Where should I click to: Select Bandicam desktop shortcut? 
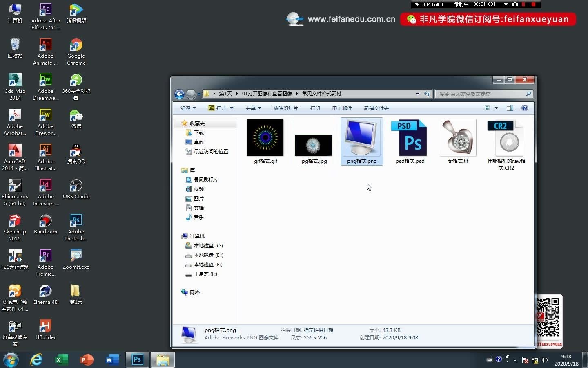pyautogui.click(x=45, y=224)
